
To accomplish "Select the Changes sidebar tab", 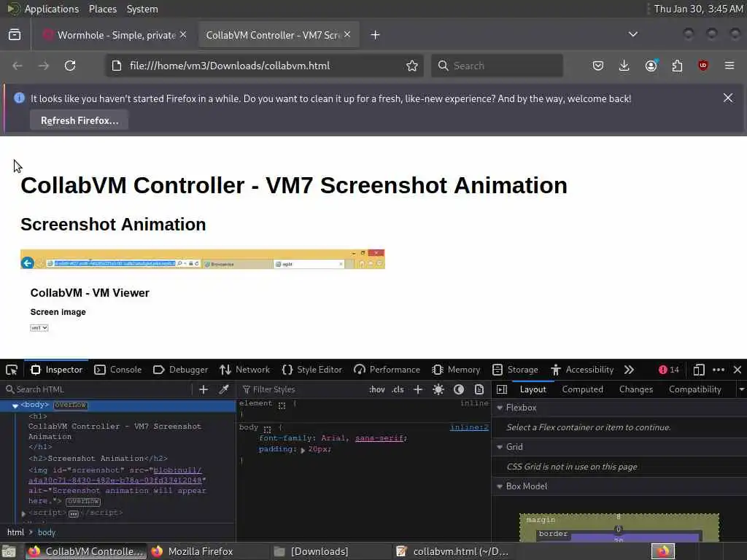I will point(636,389).
